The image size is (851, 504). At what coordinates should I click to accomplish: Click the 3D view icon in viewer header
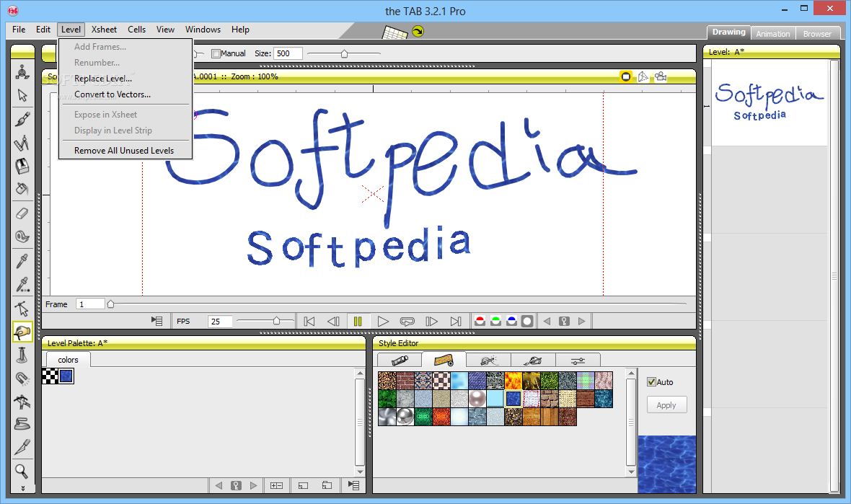643,76
